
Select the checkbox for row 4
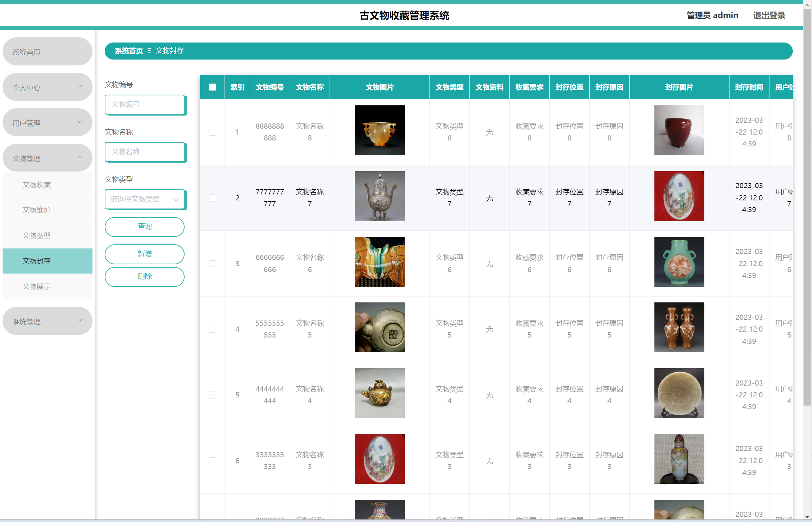[x=212, y=329]
